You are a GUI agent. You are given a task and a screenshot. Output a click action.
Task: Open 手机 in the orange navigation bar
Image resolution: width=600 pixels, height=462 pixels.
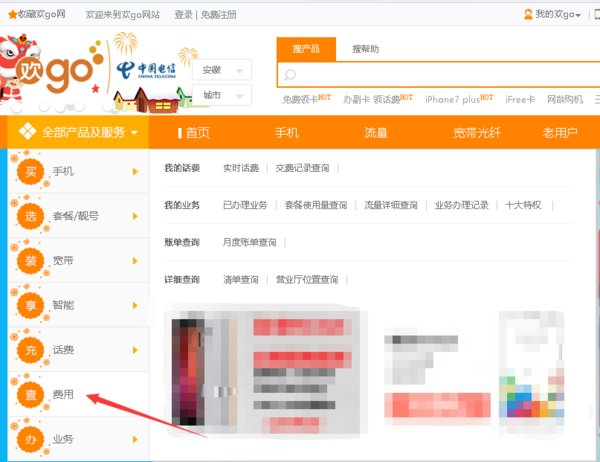(287, 132)
